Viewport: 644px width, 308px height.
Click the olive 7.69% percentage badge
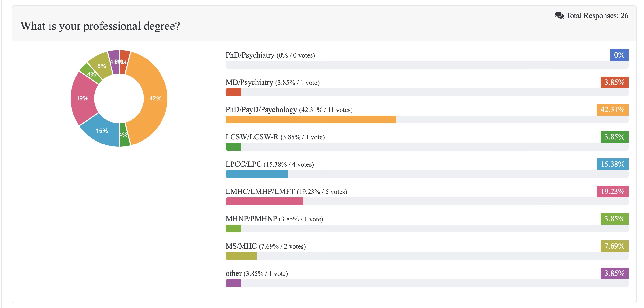(x=614, y=246)
